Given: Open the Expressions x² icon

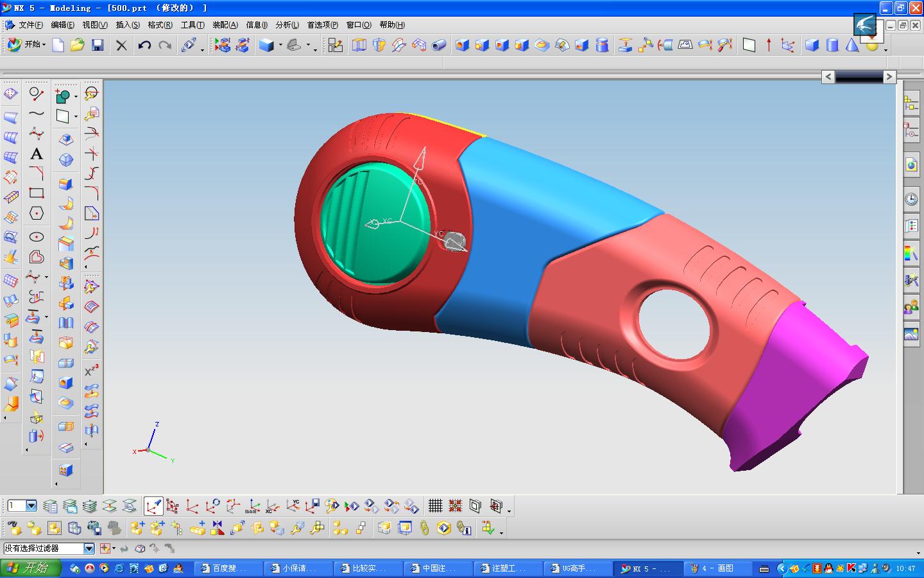Looking at the screenshot, I should tap(92, 371).
